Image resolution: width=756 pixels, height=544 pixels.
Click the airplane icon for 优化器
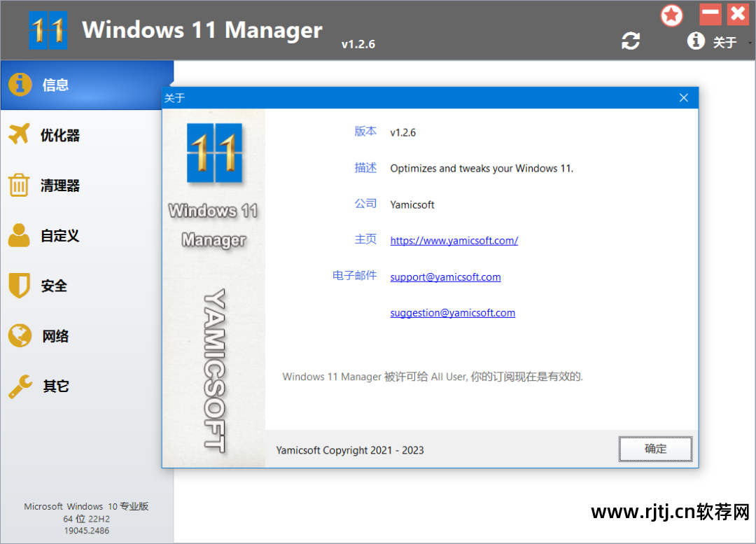tap(19, 134)
